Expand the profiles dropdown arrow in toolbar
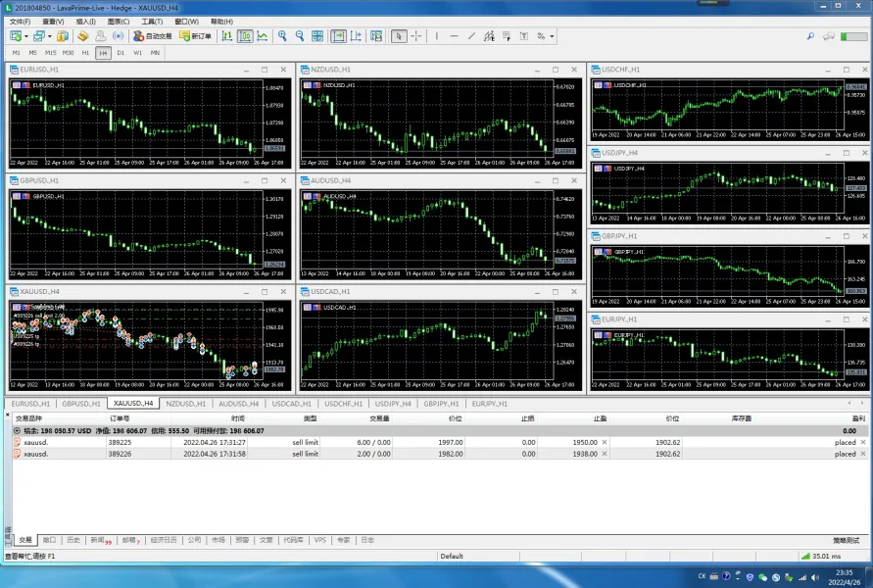The height and width of the screenshot is (588, 873). [50, 36]
